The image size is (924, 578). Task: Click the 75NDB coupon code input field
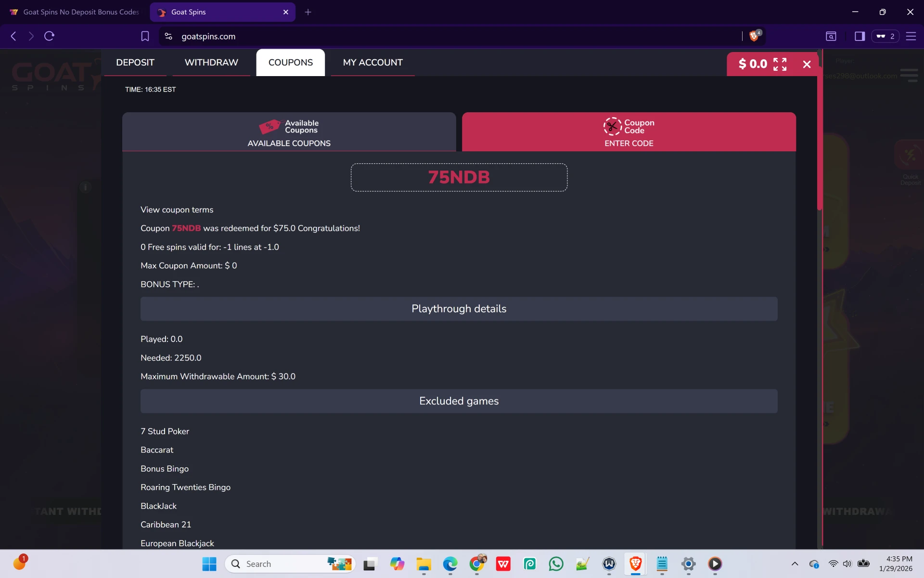tap(459, 177)
